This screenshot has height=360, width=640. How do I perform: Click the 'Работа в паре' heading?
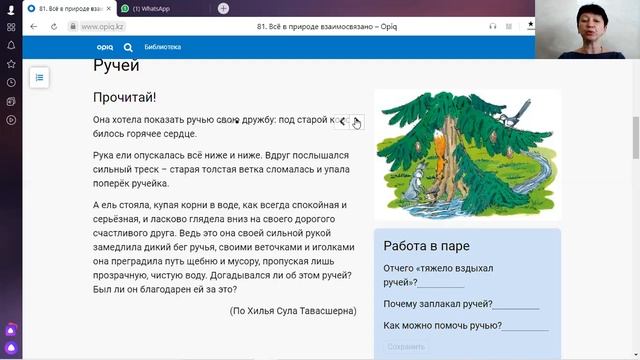click(426, 246)
